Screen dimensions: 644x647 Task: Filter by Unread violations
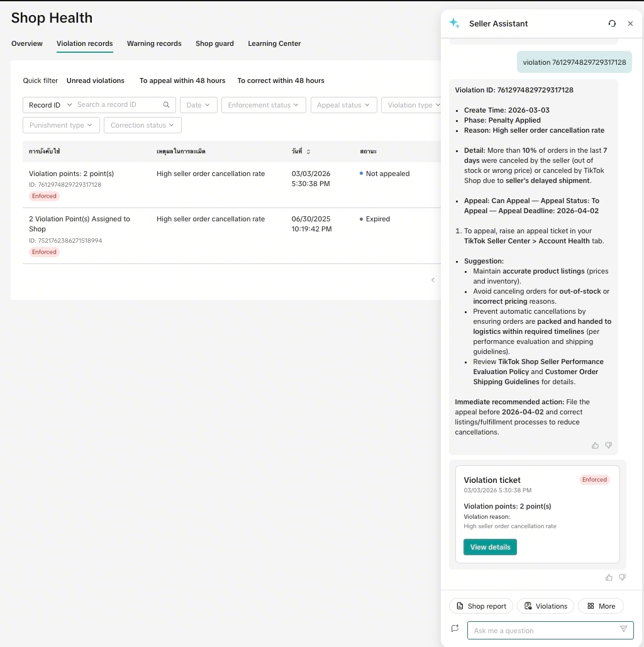click(x=96, y=81)
